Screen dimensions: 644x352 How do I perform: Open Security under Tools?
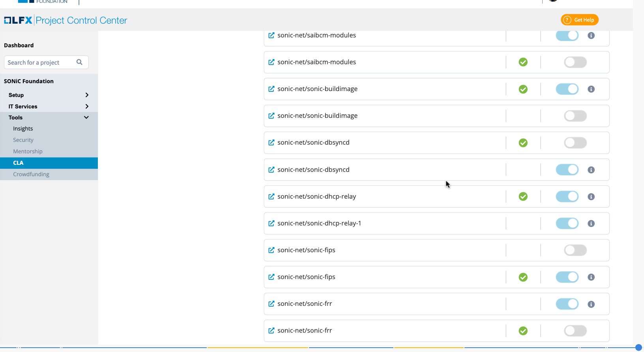coord(23,140)
